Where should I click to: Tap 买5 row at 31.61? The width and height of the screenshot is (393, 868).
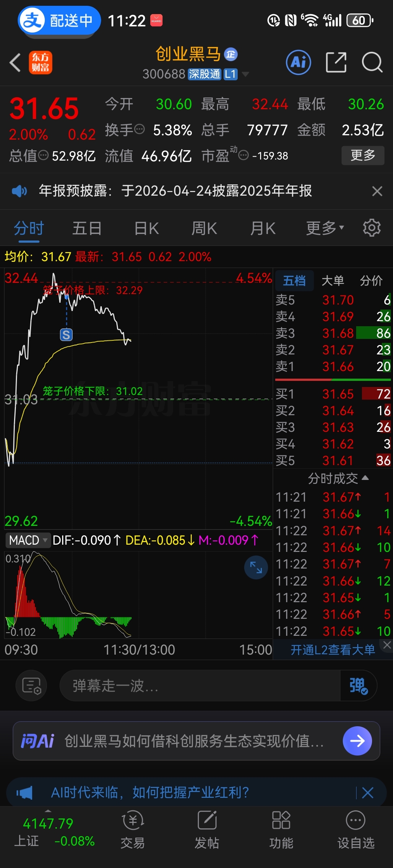(333, 460)
